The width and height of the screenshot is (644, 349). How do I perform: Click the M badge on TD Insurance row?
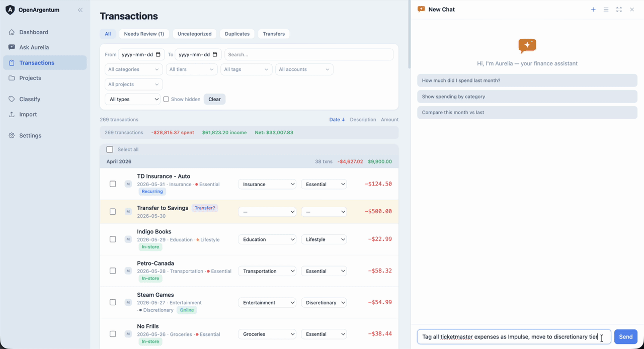[x=128, y=184]
